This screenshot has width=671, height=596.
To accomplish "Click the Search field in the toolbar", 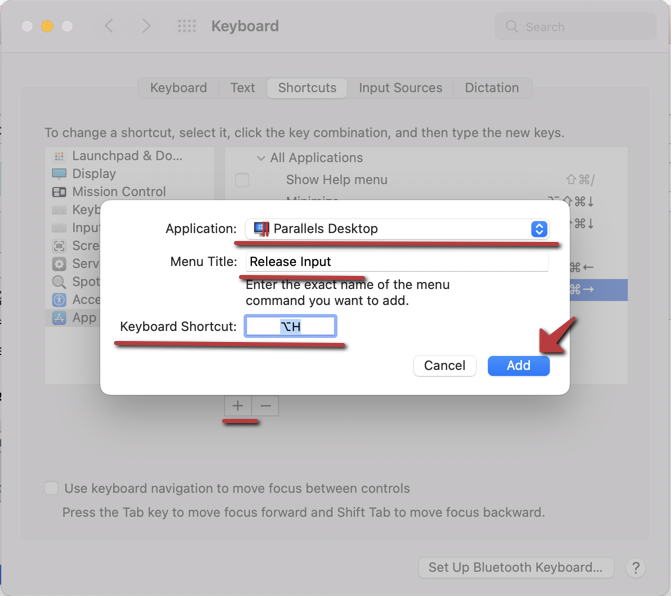I will [576, 27].
